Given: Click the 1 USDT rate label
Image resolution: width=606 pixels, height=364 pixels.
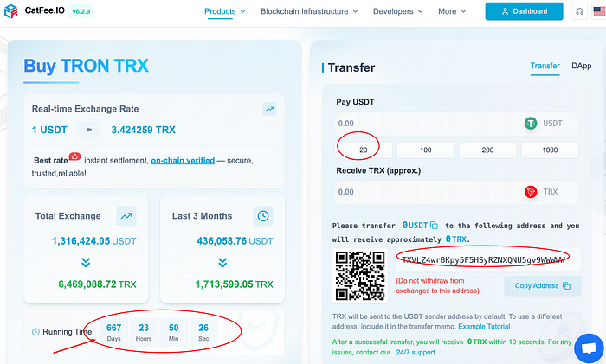Looking at the screenshot, I should (49, 130).
